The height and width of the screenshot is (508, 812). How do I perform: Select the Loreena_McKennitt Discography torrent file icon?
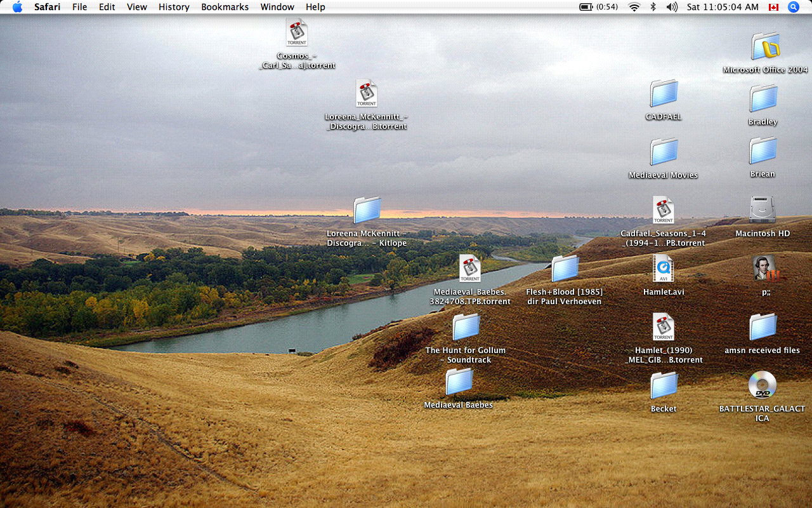pos(367,93)
